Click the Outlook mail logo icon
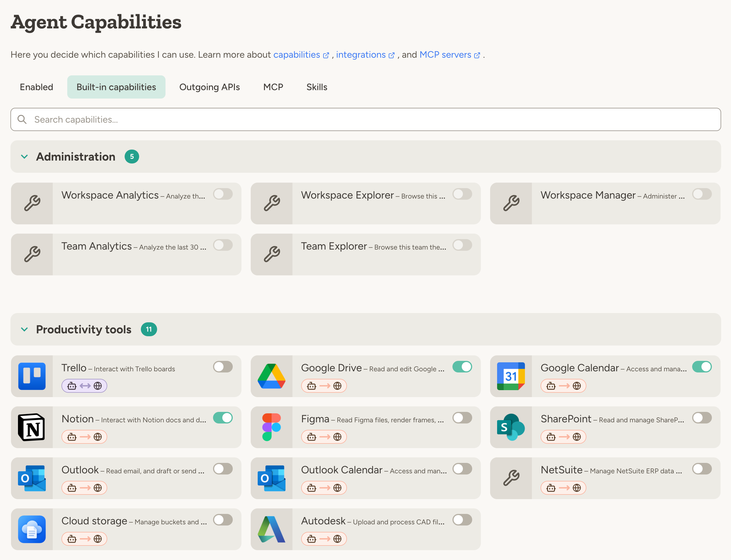This screenshot has width=731, height=560. click(32, 478)
